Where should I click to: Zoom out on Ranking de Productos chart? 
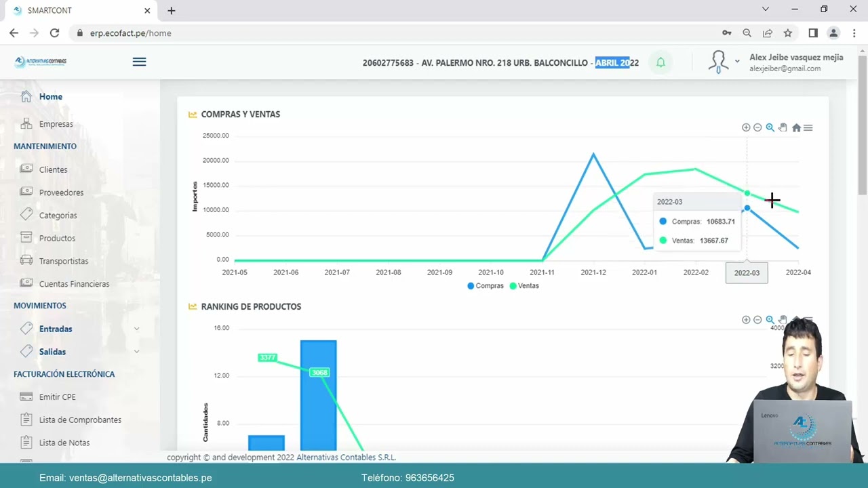(757, 320)
